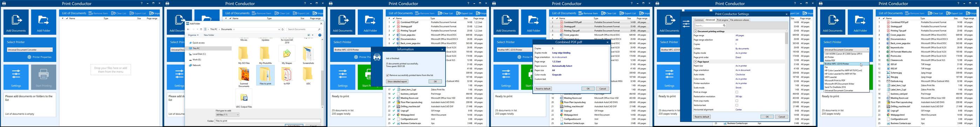
Task: Collapse the 'Page layout' section
Action: tap(696, 62)
